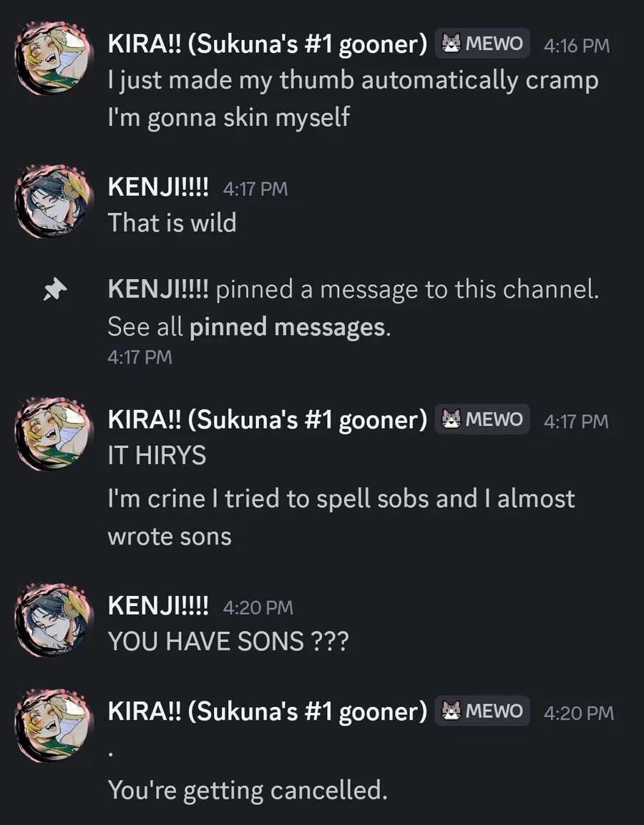Click the "IT HIRYS" message text
The width and height of the screenshot is (644, 825).
[x=157, y=455]
